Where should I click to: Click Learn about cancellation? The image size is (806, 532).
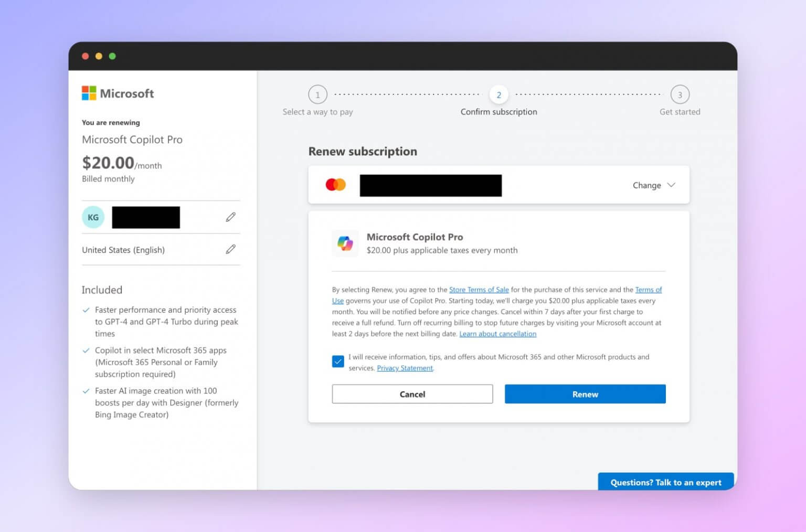[497, 334]
